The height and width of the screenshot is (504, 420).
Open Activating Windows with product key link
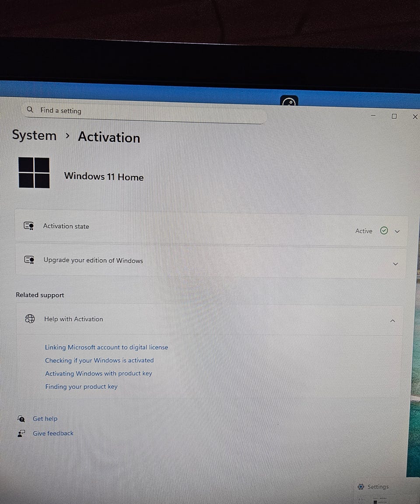coord(98,374)
